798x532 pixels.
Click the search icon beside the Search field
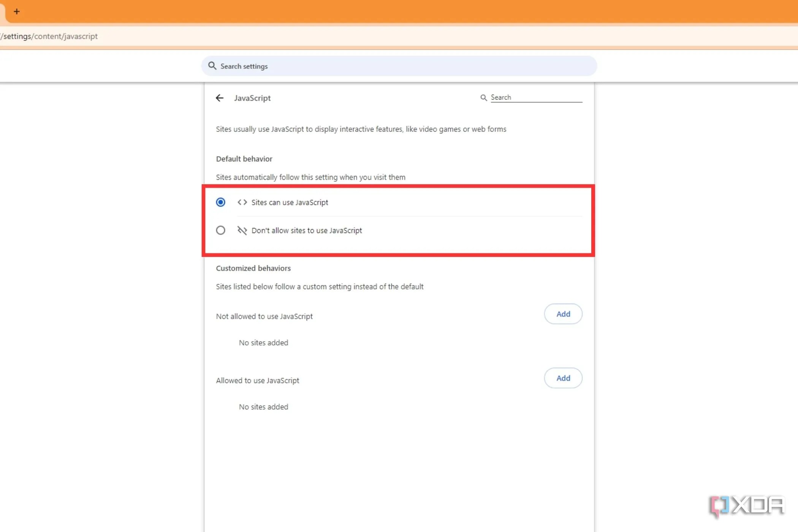pyautogui.click(x=483, y=97)
